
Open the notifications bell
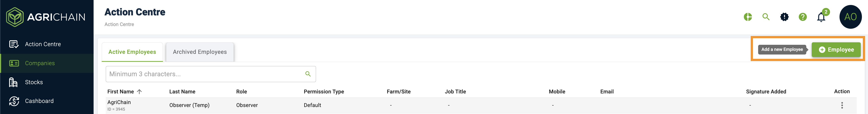821,17
